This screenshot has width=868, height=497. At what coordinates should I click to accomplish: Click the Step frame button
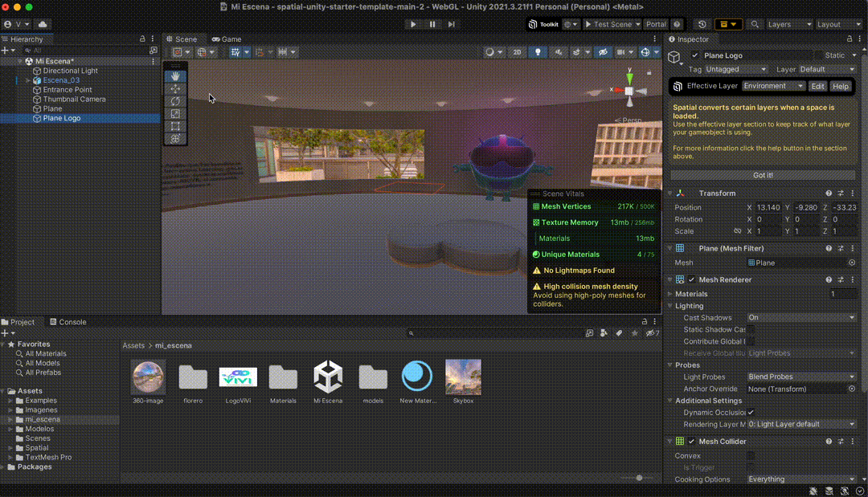tap(451, 24)
